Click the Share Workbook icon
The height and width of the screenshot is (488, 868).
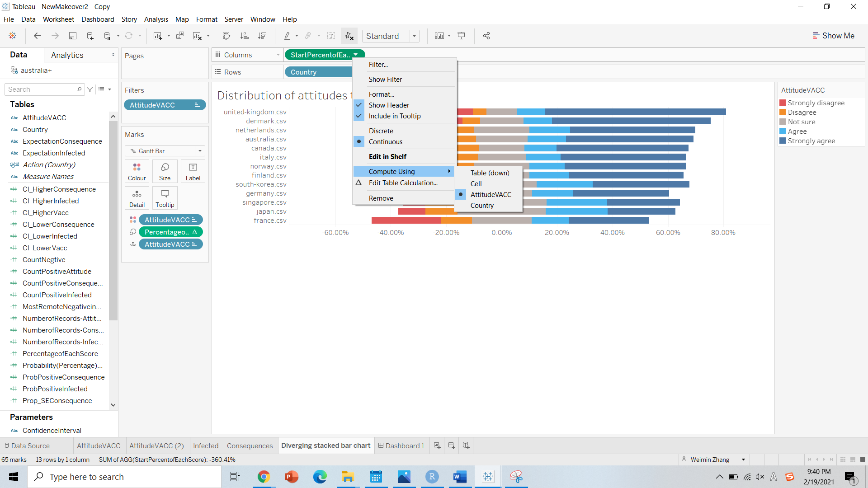[x=486, y=36]
